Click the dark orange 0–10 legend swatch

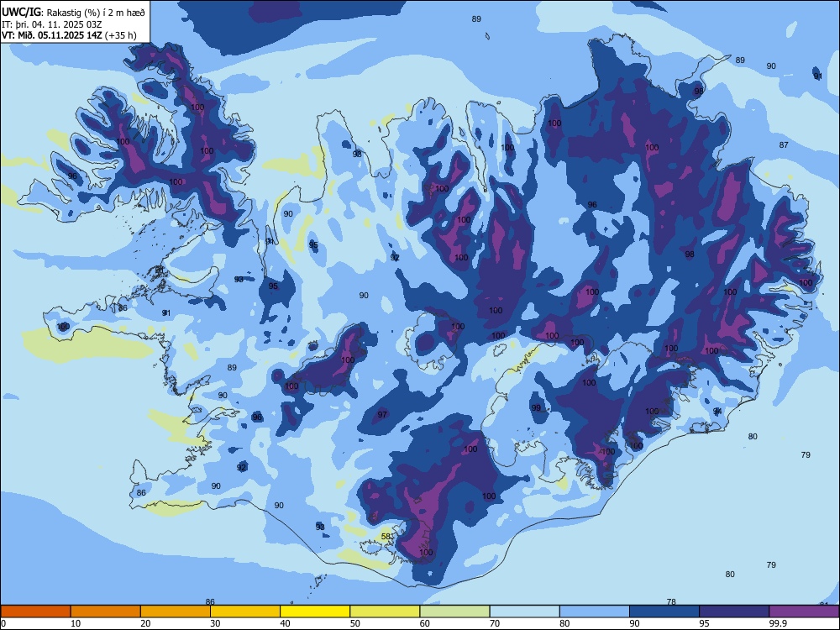pyautogui.click(x=35, y=612)
